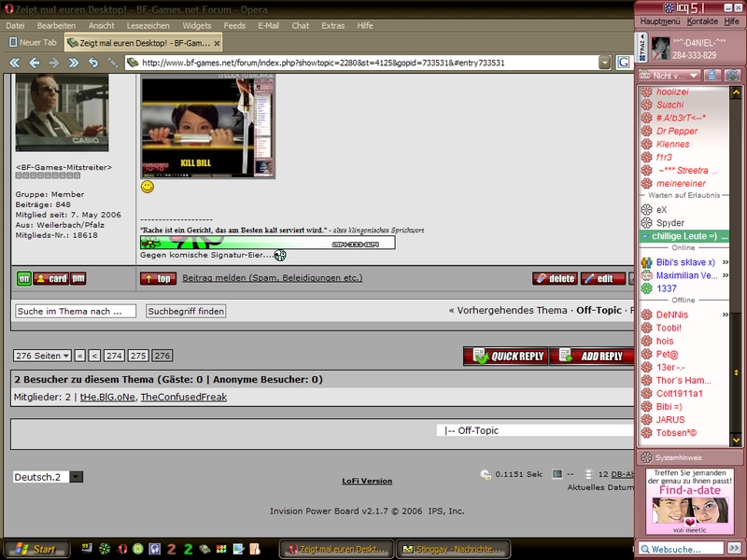Click the ICQ Websuche input field
747x560 pixels.
pos(682,549)
